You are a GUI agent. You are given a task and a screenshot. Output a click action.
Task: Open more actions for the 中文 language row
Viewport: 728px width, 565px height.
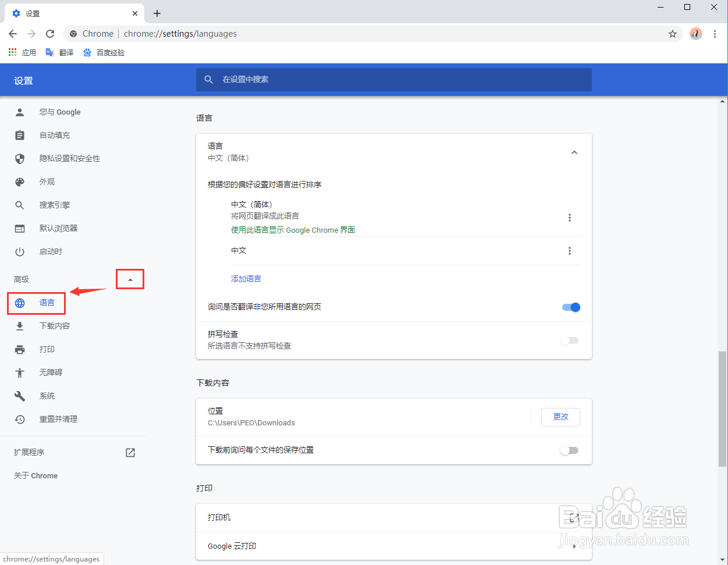[570, 251]
